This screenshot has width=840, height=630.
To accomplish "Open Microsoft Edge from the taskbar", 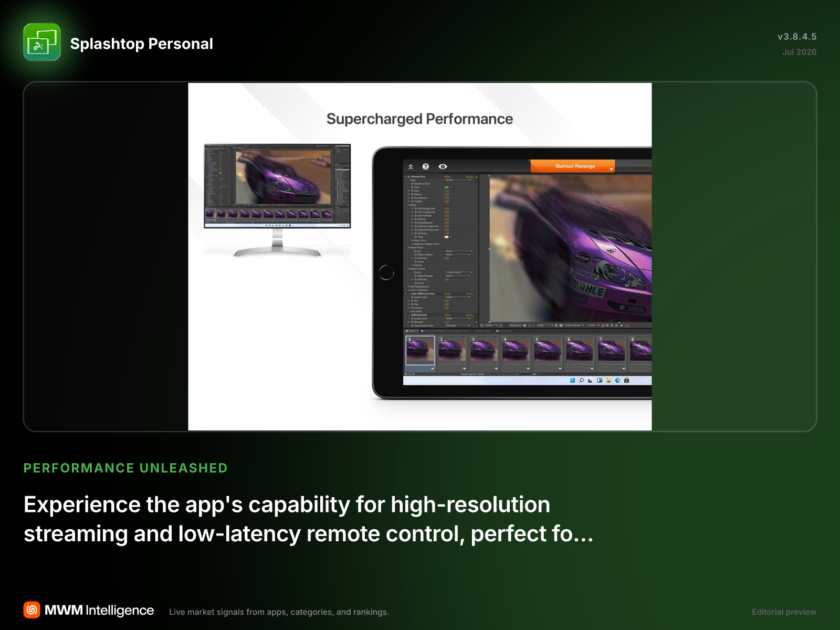I will point(617,380).
